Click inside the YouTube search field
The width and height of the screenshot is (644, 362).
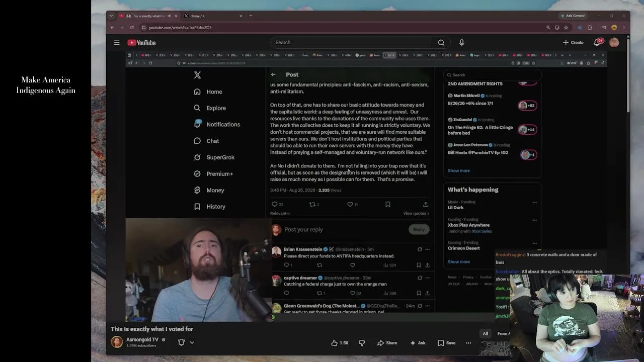click(351, 43)
